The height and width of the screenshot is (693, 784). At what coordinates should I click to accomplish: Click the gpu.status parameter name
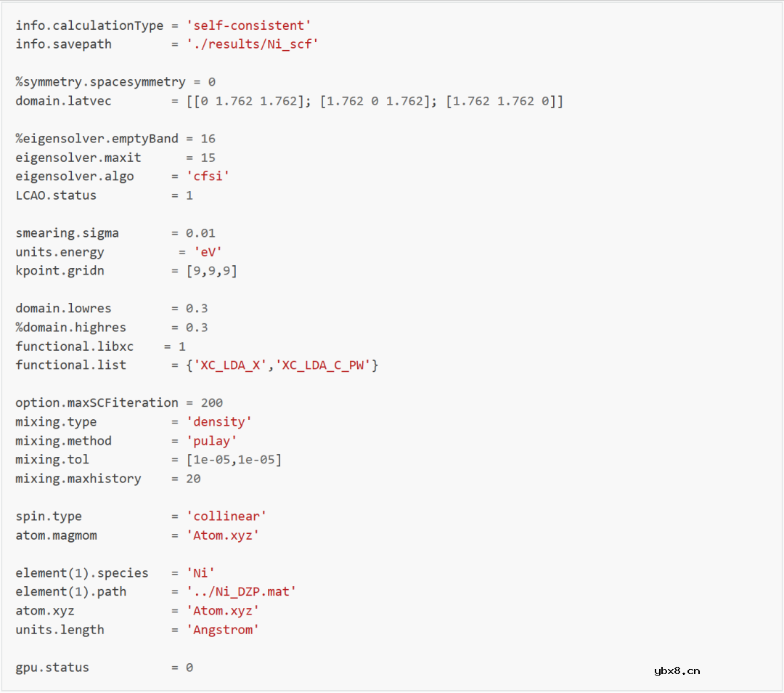click(x=52, y=668)
